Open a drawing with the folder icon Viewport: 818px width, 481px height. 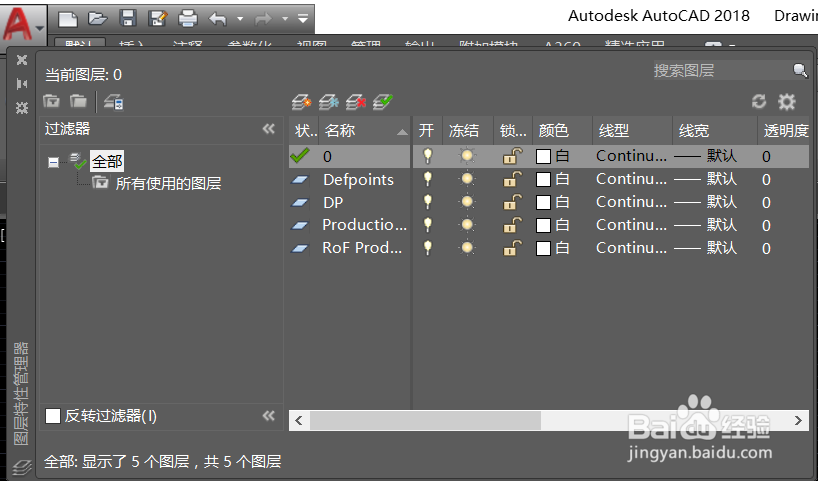pyautogui.click(x=98, y=19)
